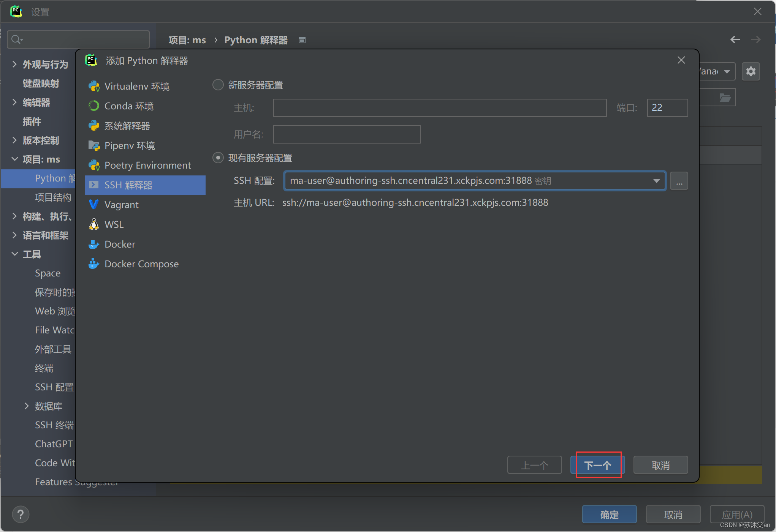The height and width of the screenshot is (532, 776).
Task: Select the 现有服务器配置 radio button
Action: tap(218, 158)
